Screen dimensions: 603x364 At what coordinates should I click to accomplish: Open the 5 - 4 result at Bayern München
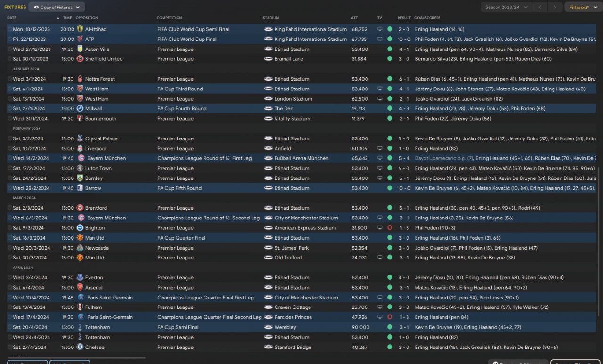[404, 158]
